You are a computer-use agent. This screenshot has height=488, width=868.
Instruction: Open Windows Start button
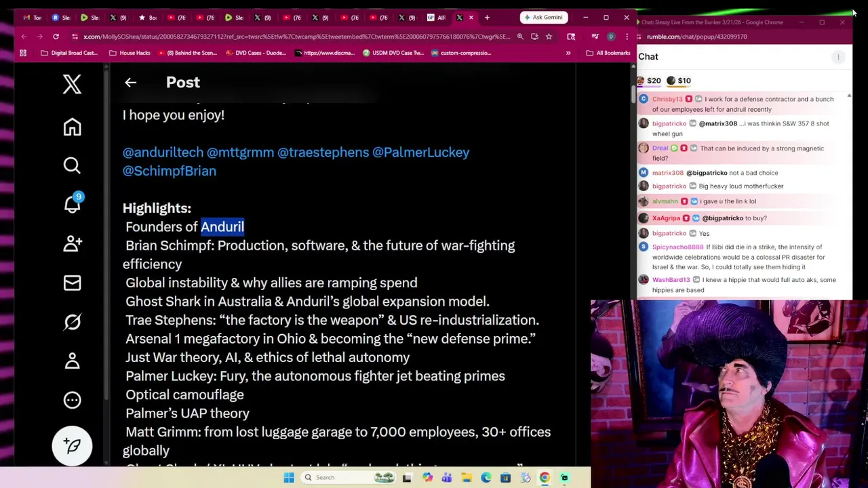pos(289,477)
